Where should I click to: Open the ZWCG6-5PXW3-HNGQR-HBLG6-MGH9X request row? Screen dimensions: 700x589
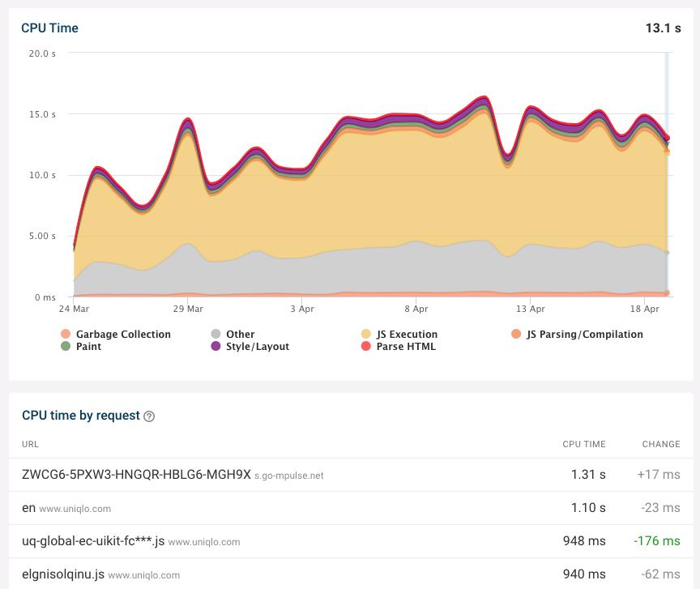pos(351,475)
